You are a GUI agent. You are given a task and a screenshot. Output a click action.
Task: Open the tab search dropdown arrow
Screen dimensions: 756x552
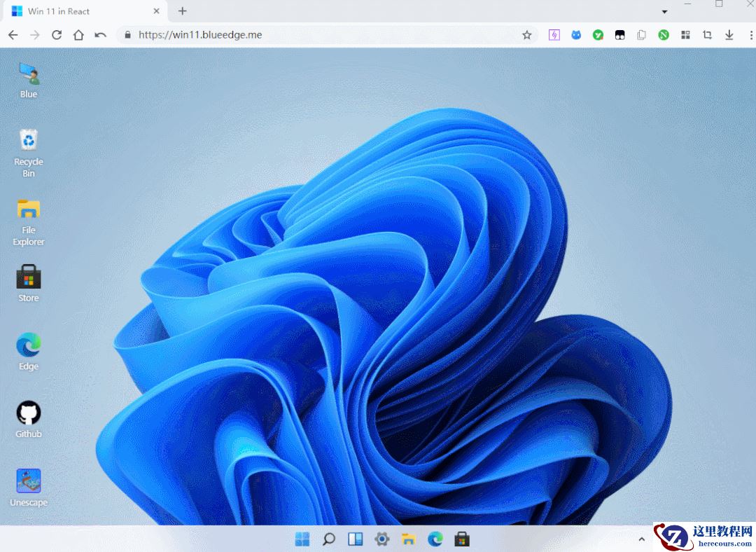click(664, 11)
